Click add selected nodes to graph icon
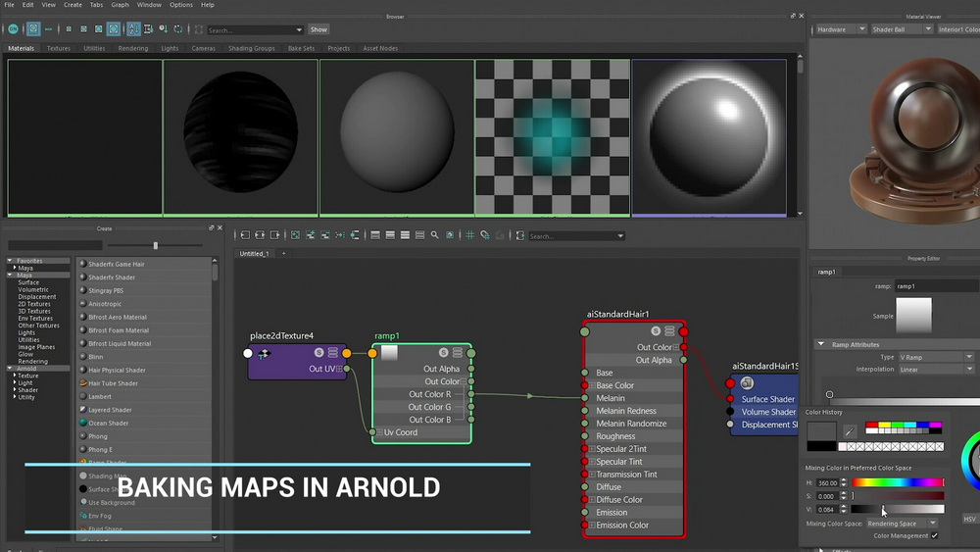 point(310,235)
